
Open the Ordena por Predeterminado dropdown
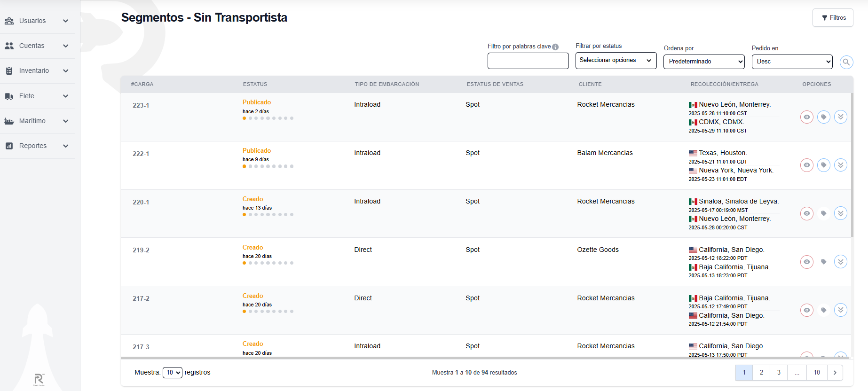click(x=704, y=62)
